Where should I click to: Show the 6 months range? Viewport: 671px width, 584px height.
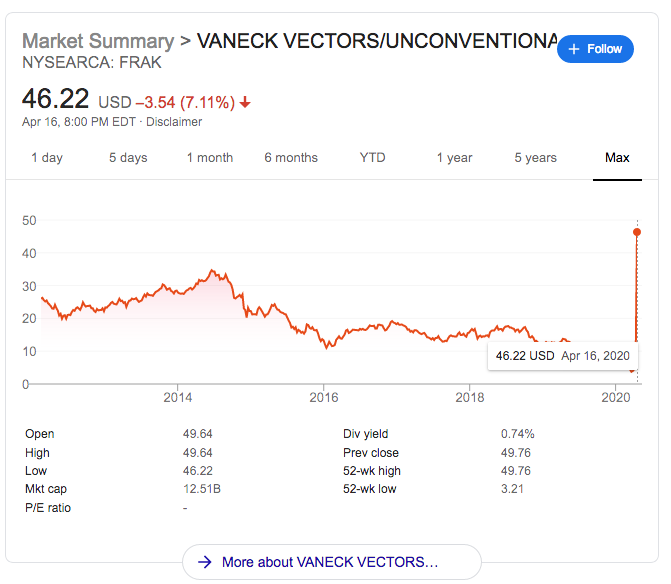click(x=291, y=157)
